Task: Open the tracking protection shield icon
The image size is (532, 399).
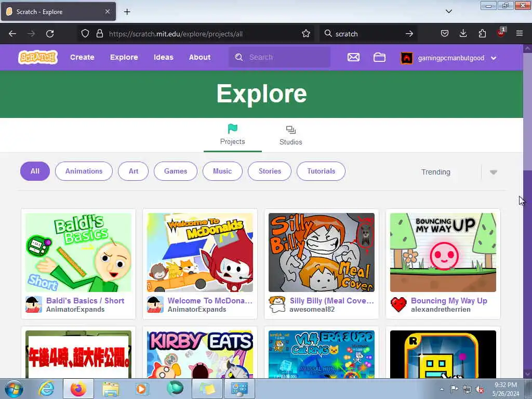Action: click(85, 34)
